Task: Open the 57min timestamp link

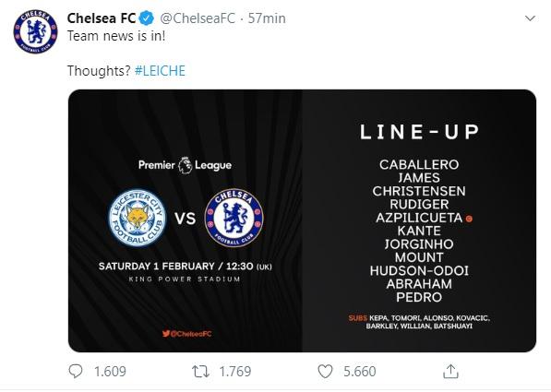Action: (x=267, y=18)
